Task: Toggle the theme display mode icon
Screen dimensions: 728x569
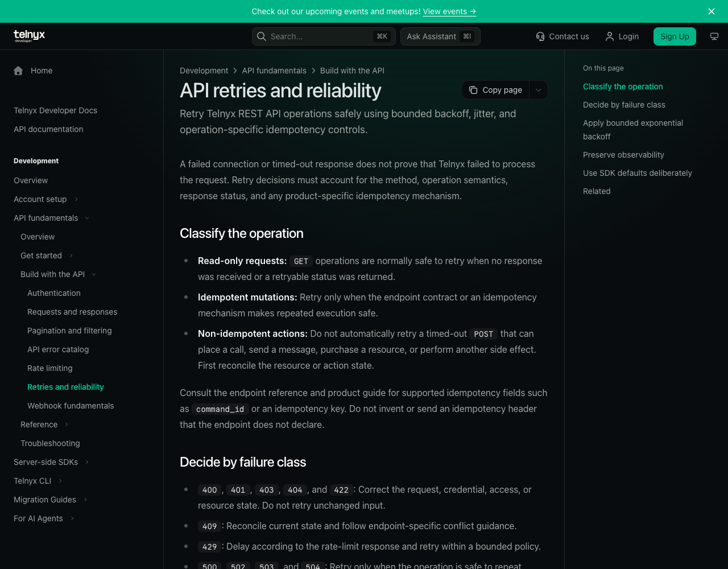Action: 714,36
